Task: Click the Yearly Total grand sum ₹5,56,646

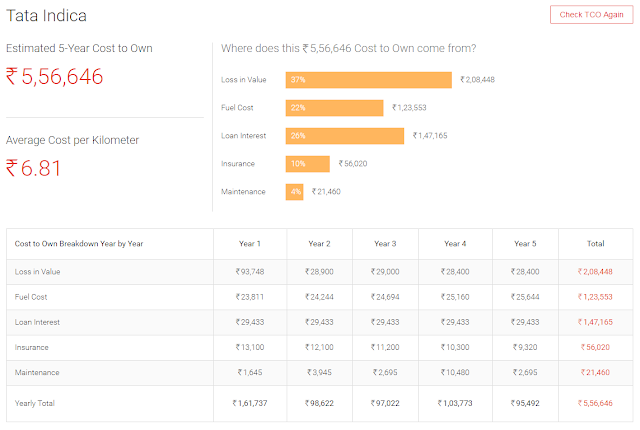Action: coord(595,403)
